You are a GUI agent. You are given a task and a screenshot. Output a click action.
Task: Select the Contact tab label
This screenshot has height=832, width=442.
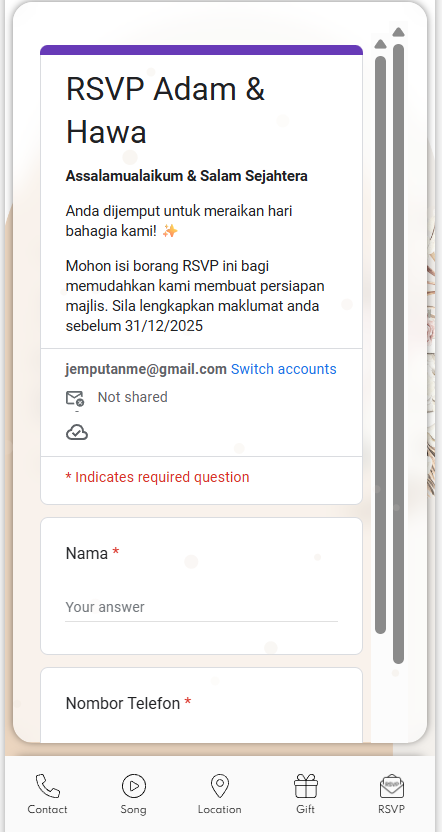click(x=48, y=810)
